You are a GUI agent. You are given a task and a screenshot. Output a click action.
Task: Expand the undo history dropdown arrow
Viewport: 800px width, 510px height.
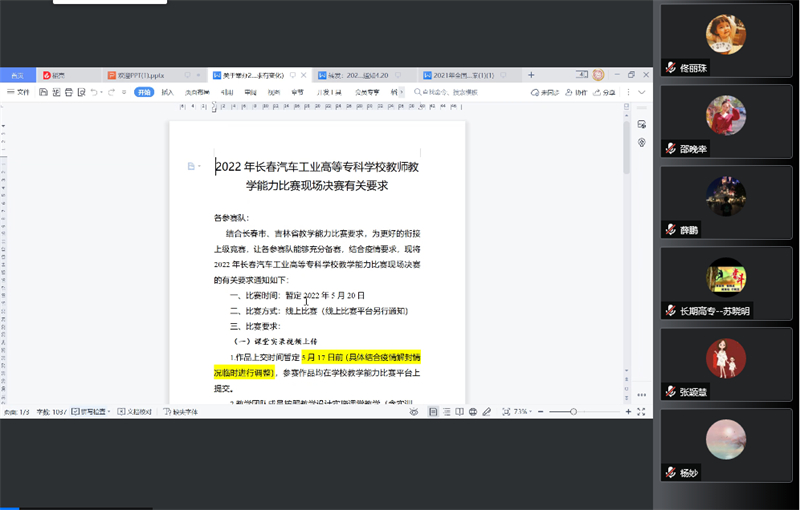[102, 92]
